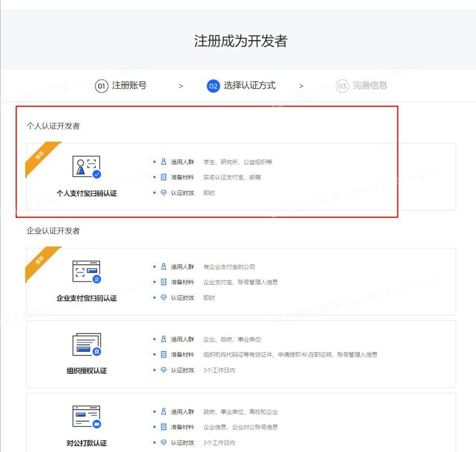Click the enterprise Alipay scan certification icon
The image size is (476, 452).
coord(86,272)
